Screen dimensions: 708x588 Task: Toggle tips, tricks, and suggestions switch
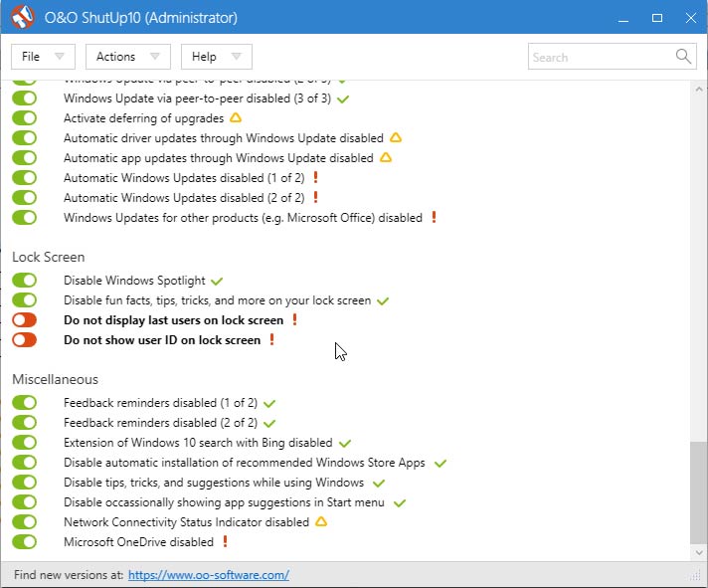25,482
